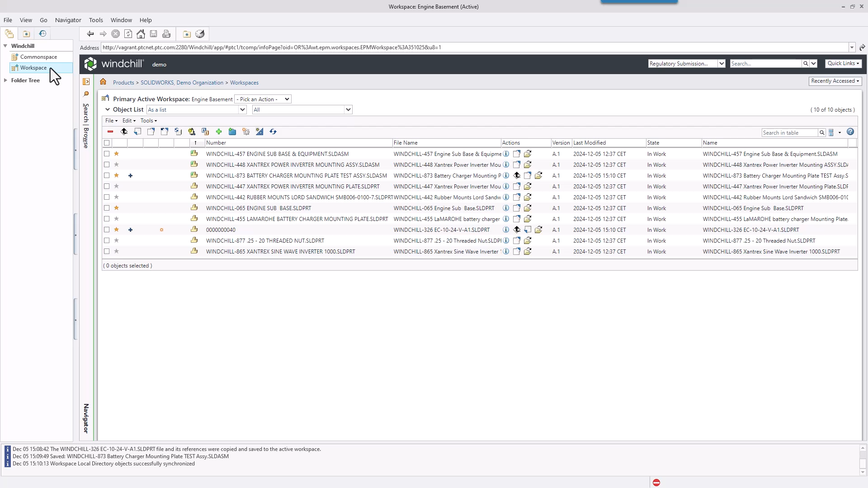The height and width of the screenshot is (488, 868).
Task: Click the blue Synchronize arrows icon
Action: tap(273, 132)
